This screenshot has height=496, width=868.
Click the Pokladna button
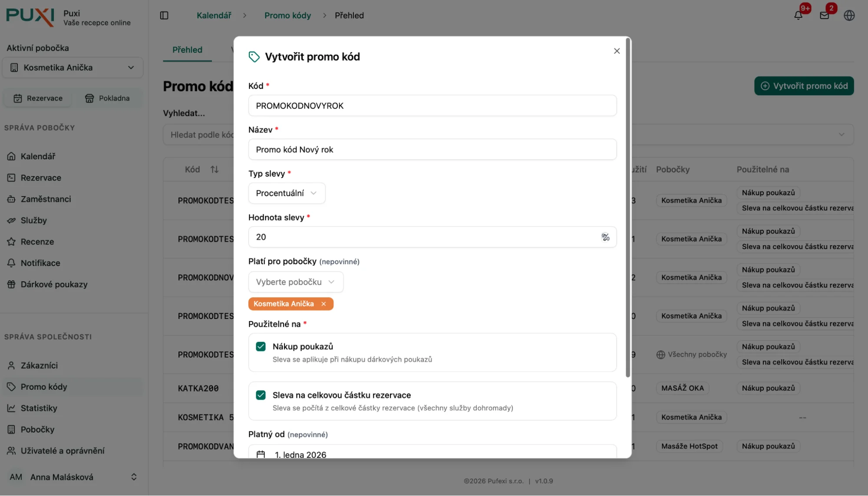(107, 98)
